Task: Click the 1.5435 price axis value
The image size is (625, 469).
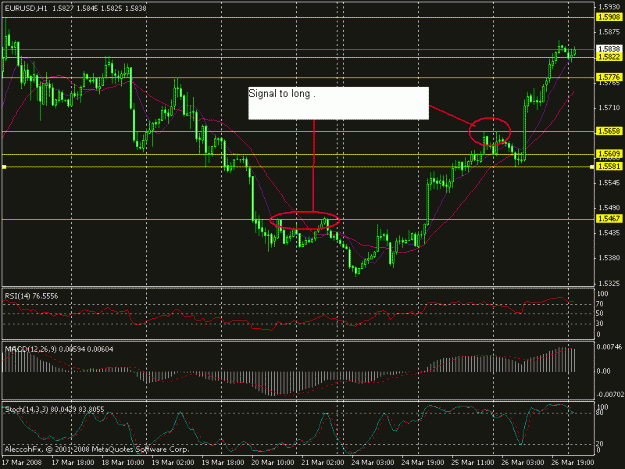Action: coord(609,233)
